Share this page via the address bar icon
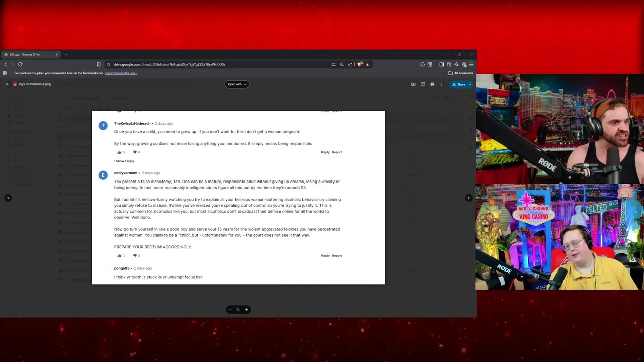Viewport: 644px width, 362px height. [350, 64]
